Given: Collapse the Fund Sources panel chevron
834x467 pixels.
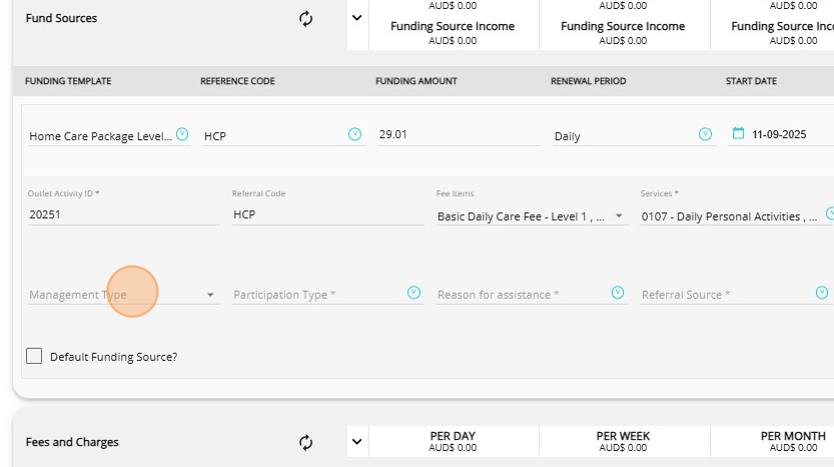Looking at the screenshot, I should pyautogui.click(x=357, y=18).
